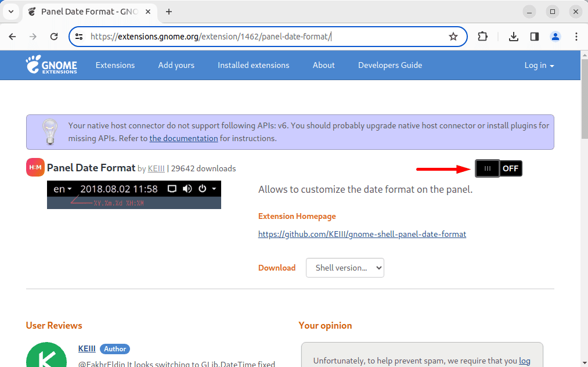Image resolution: width=588 pixels, height=367 pixels.
Task: Toggle the Panel Date Format extension switch
Action: 499,168
